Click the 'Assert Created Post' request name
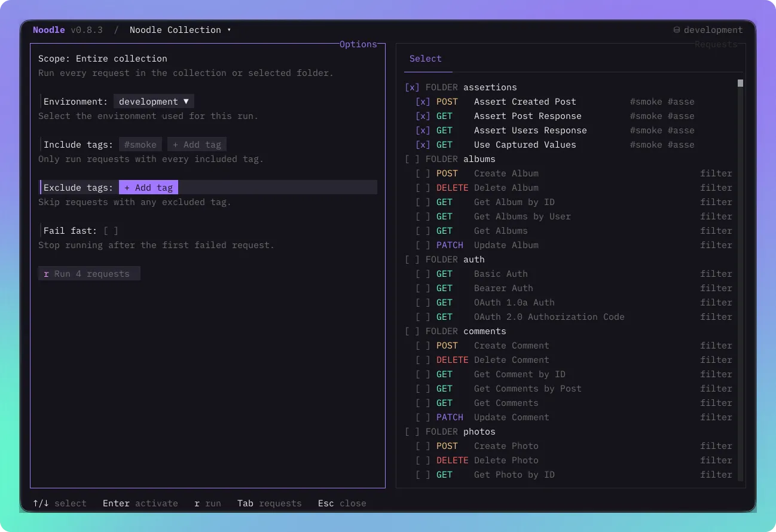This screenshot has width=776, height=532. click(525, 102)
